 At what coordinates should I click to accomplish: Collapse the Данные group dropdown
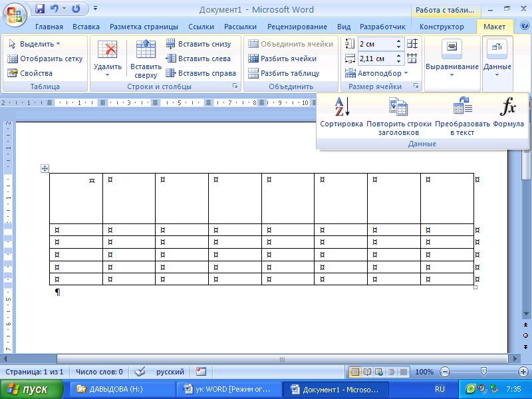click(x=497, y=59)
